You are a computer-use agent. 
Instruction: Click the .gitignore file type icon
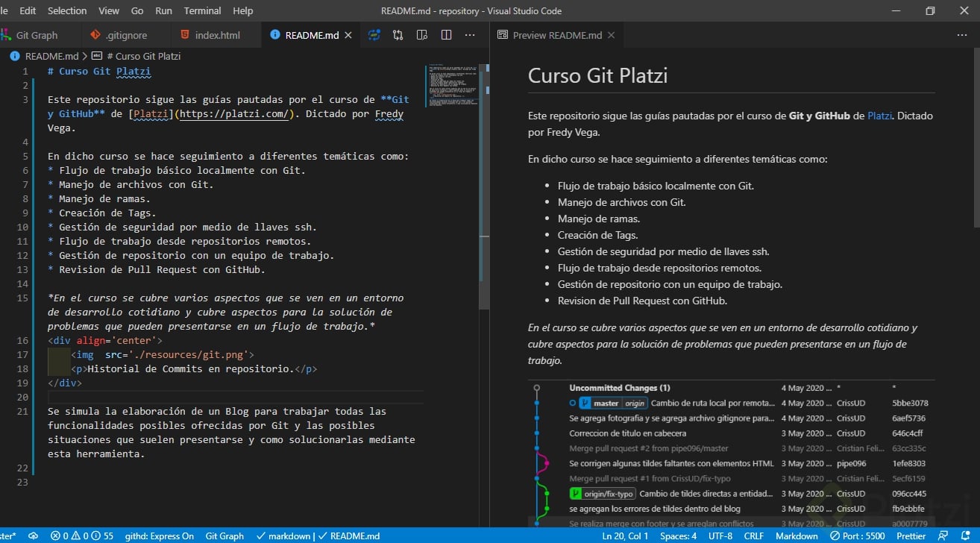click(94, 35)
